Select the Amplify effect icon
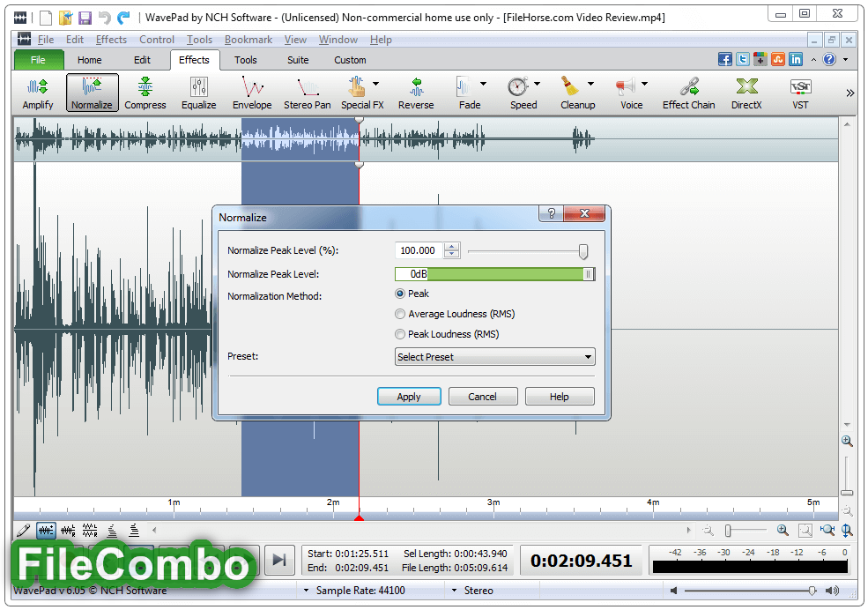The height and width of the screenshot is (610, 868). click(x=37, y=93)
